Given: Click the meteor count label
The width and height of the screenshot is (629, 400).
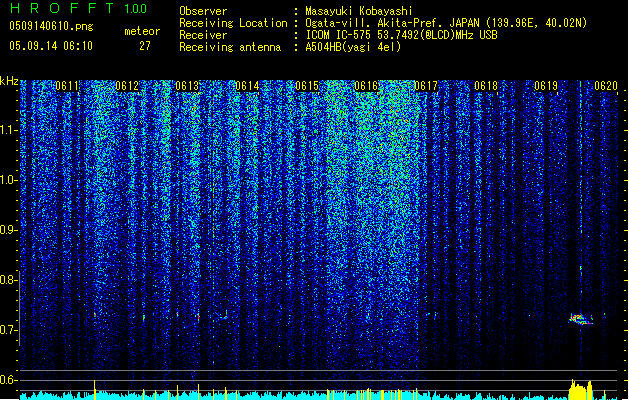Looking at the screenshot, I should click(142, 31).
